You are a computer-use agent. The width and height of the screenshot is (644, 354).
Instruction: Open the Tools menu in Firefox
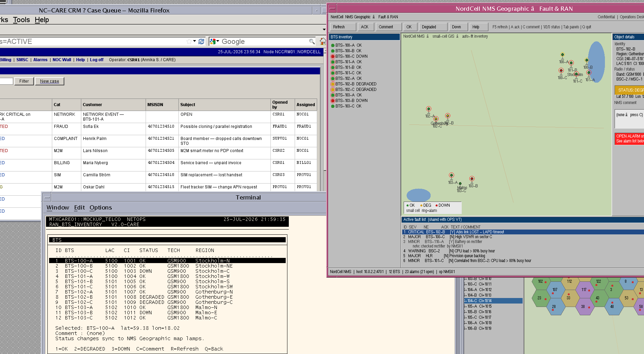[x=21, y=20]
